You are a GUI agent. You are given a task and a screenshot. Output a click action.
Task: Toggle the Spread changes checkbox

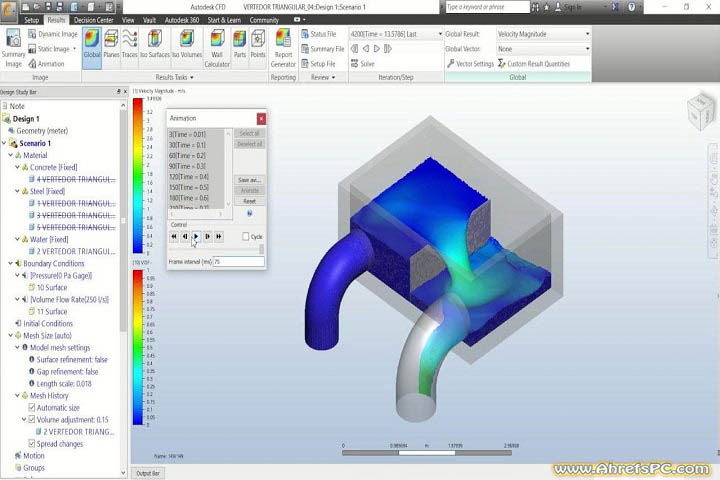32,443
